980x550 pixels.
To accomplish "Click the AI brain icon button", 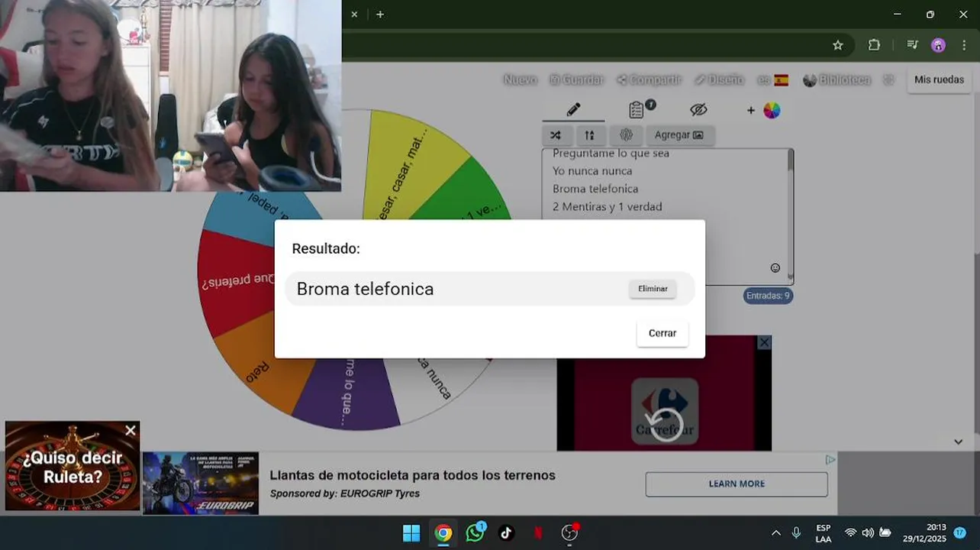I will [x=626, y=135].
